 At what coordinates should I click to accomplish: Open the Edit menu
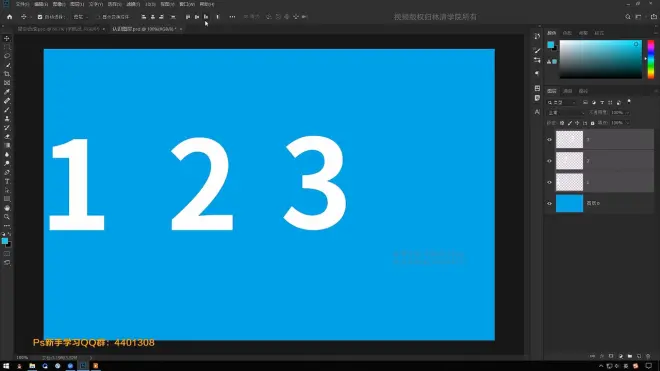[x=41, y=4]
